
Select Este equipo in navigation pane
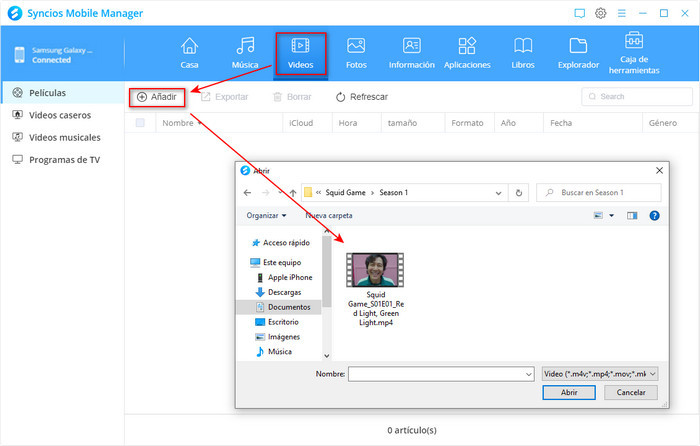[275, 263]
